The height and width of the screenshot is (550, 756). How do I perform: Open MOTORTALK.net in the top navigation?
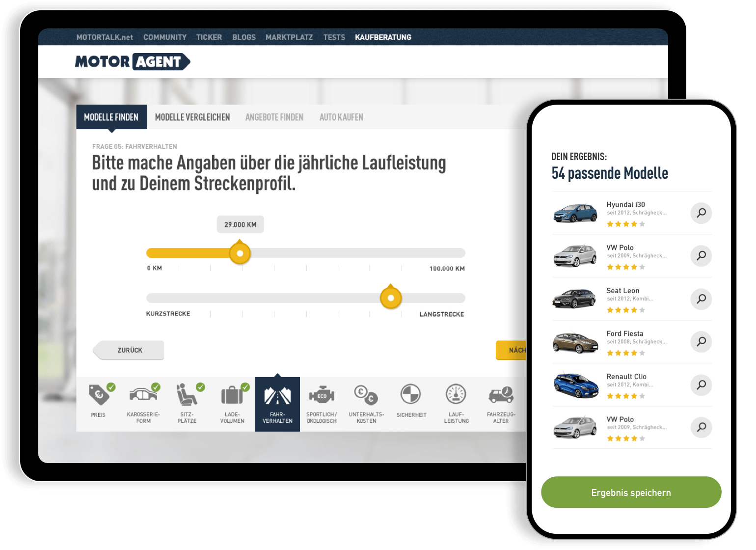click(x=105, y=37)
